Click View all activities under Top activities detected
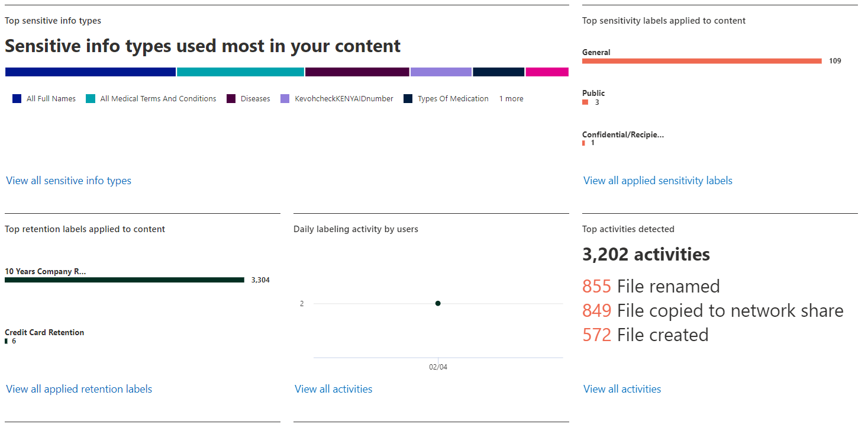 [x=622, y=389]
